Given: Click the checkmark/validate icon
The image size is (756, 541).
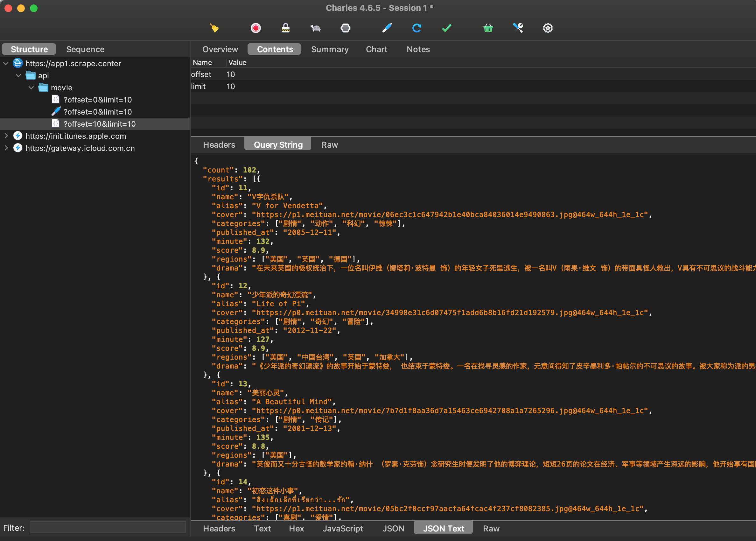Looking at the screenshot, I should coord(446,27).
